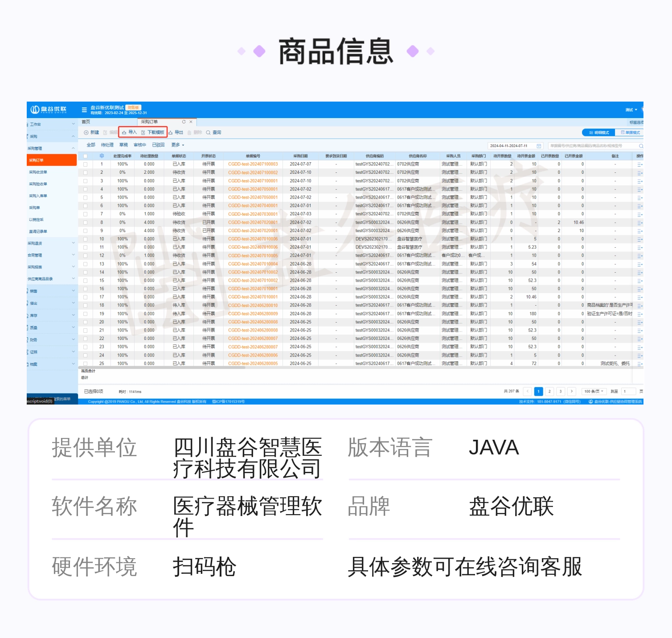
Task: Go to the previous page arrow
Action: pyautogui.click(x=528, y=391)
